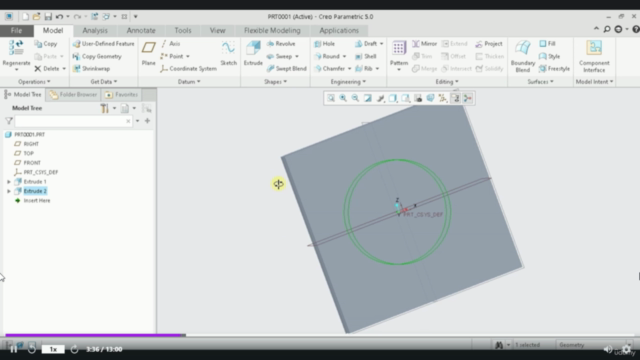Select the Mirror tool
Screen dimensions: 640x360
click(424, 44)
